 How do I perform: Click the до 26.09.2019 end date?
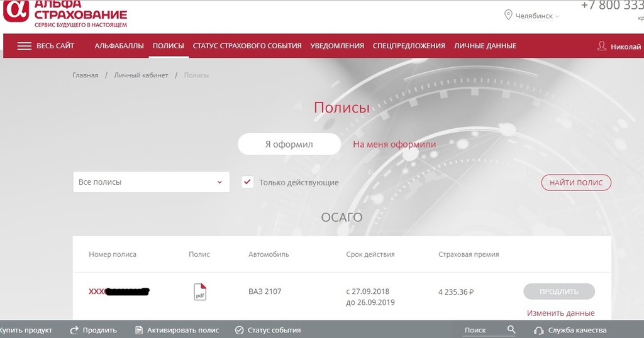(x=370, y=303)
